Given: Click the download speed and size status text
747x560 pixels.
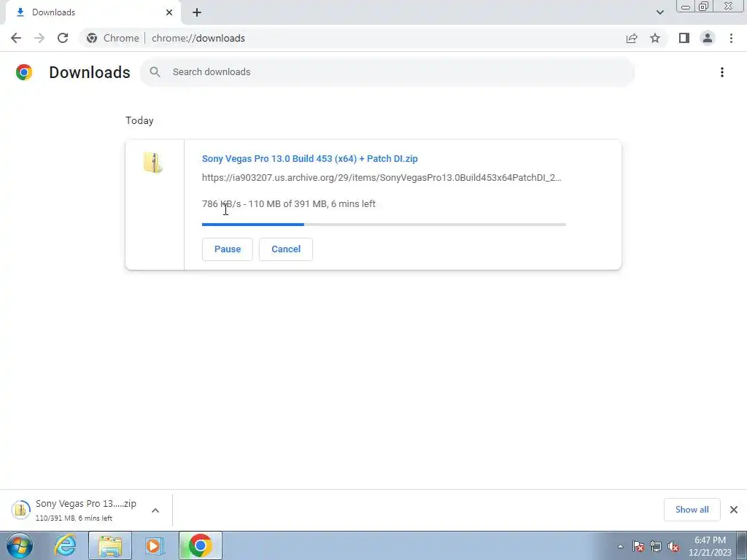Looking at the screenshot, I should (x=289, y=204).
